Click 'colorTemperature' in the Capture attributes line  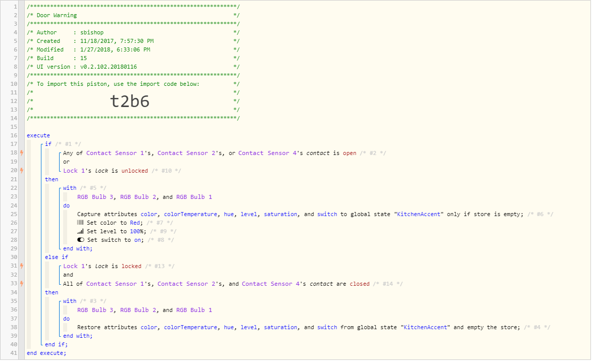(190, 214)
